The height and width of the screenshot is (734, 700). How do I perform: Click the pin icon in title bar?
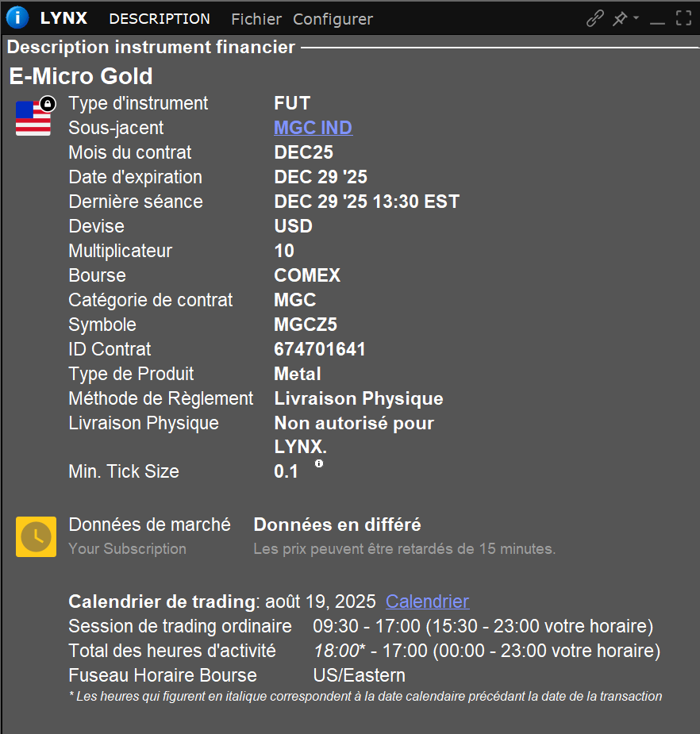pyautogui.click(x=620, y=18)
